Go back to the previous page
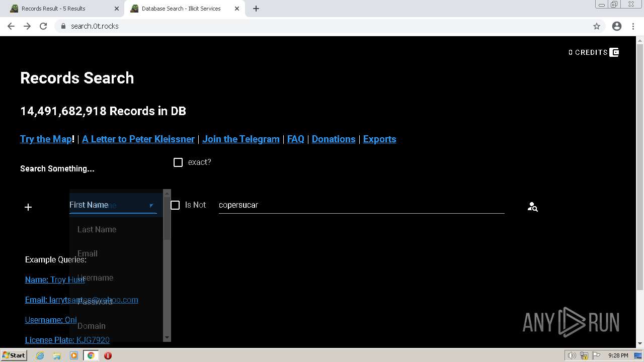The height and width of the screenshot is (362, 644). 11,26
